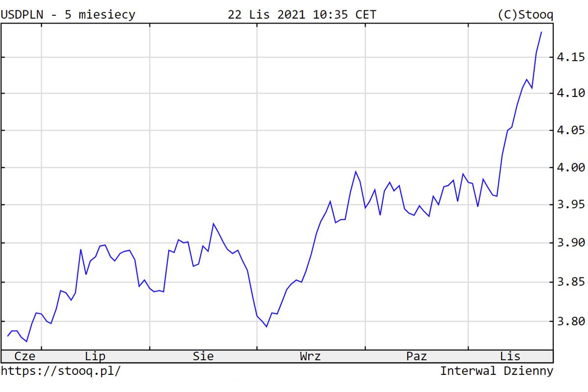
Task: Click the 4.00 price axis label
Action: click(x=571, y=168)
